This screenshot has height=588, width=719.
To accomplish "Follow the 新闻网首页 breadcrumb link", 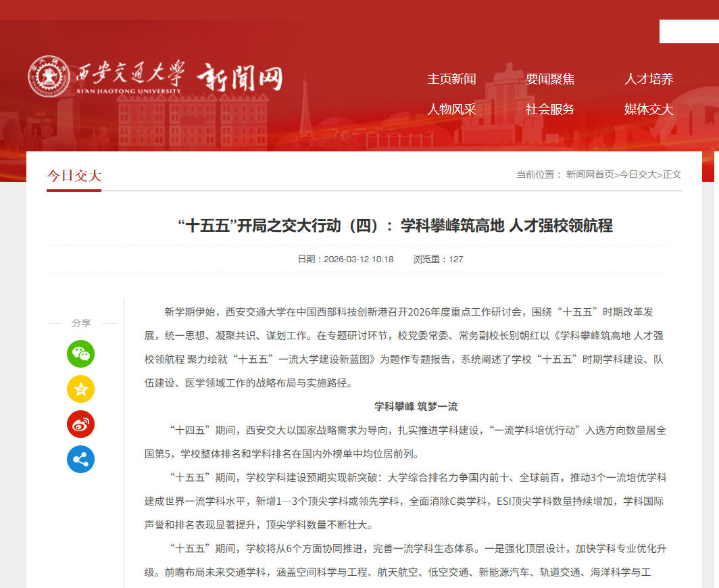I will [x=590, y=174].
